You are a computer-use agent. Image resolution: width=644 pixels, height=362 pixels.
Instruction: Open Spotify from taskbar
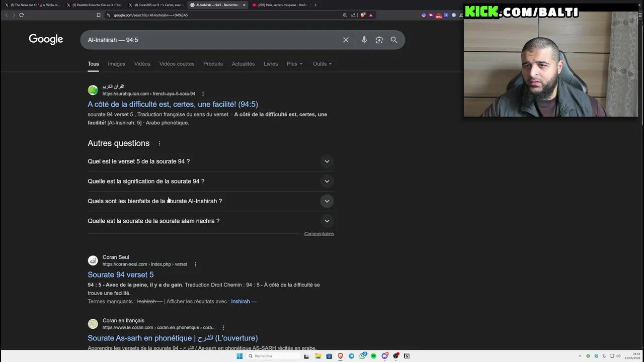pyautogui.click(x=373, y=356)
